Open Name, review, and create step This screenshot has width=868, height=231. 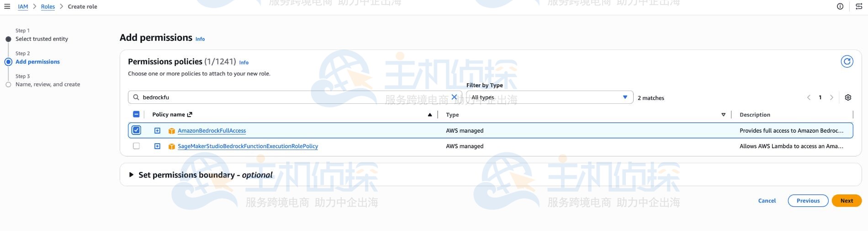[48, 85]
